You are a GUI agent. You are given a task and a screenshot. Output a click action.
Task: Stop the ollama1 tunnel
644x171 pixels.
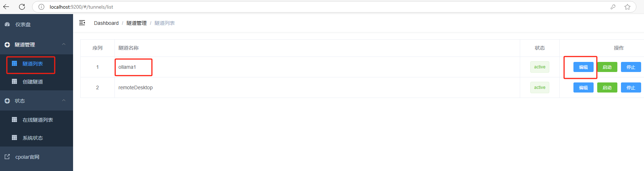631,67
